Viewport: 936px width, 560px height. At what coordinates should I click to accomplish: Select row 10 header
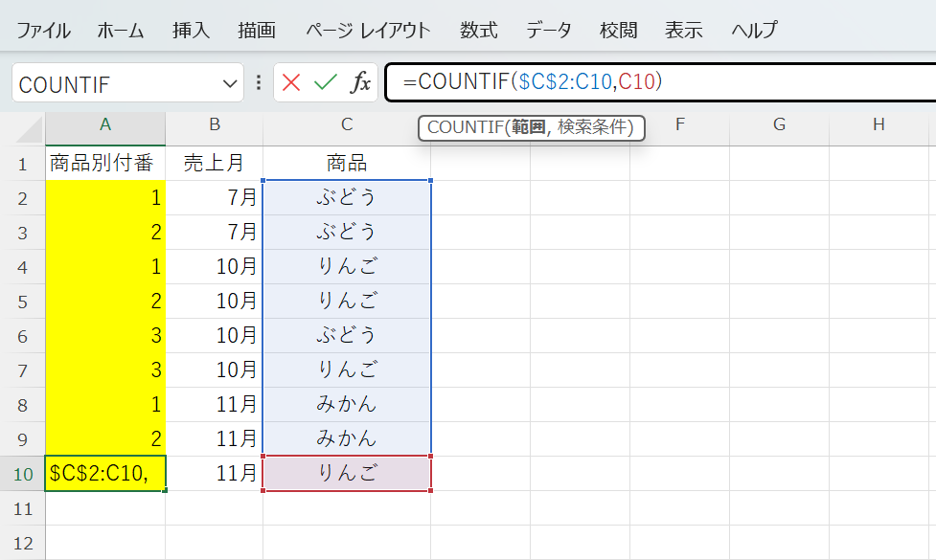click(x=22, y=473)
